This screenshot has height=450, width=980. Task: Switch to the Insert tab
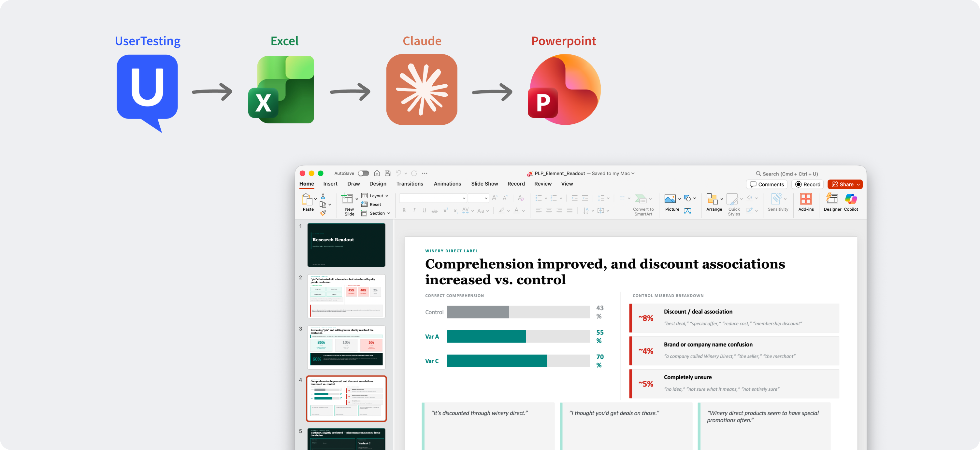(x=330, y=184)
